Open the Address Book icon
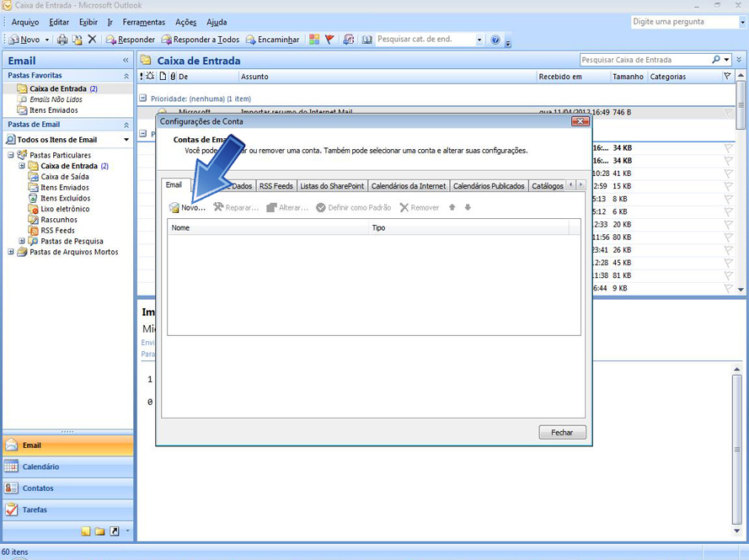749x560 pixels. point(366,40)
